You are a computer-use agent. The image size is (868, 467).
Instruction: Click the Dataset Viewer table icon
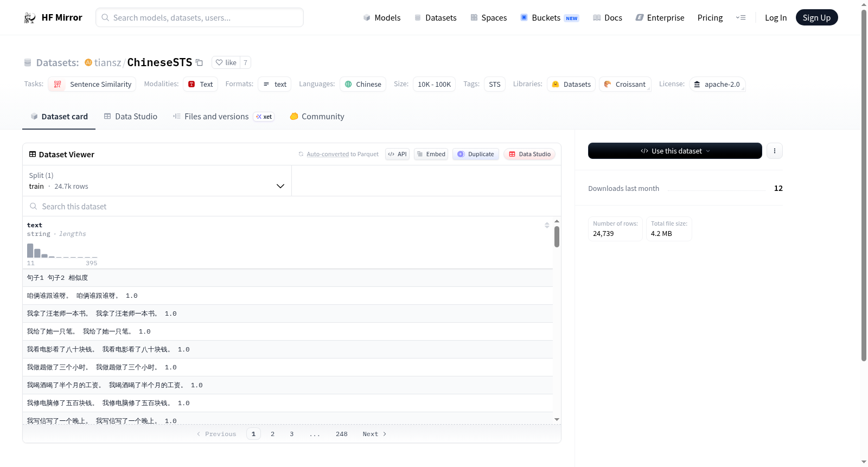33,155
